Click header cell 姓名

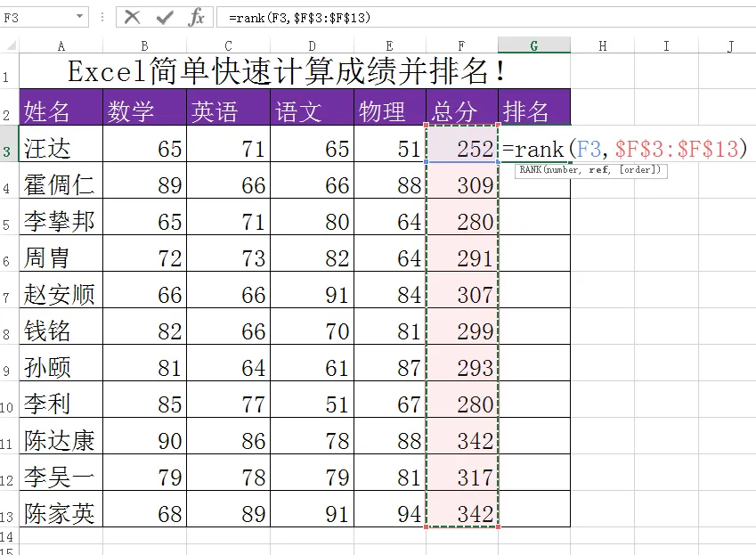coord(61,107)
